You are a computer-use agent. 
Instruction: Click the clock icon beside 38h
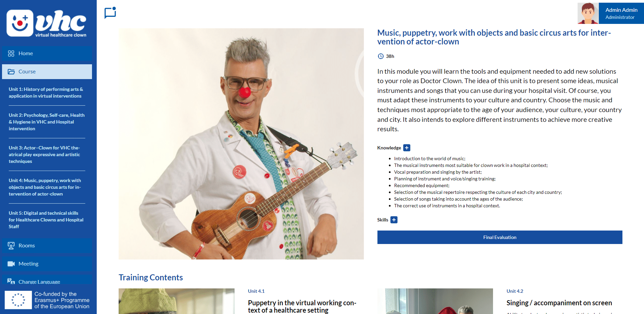coord(381,56)
